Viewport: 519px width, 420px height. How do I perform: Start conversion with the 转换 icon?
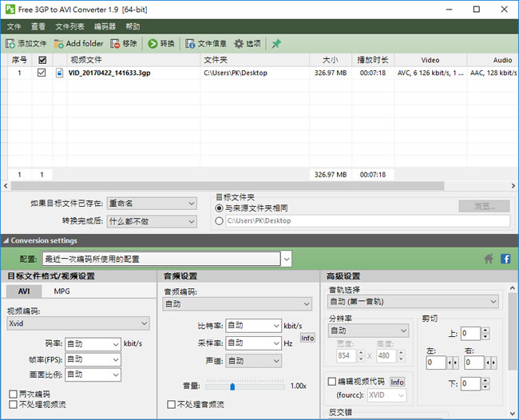click(x=153, y=43)
